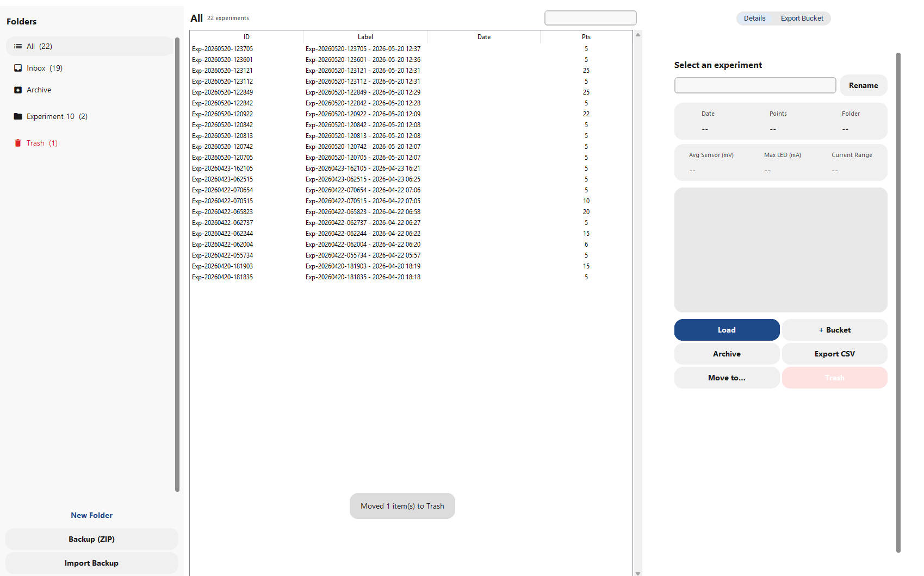Create a New Folder

click(x=92, y=515)
